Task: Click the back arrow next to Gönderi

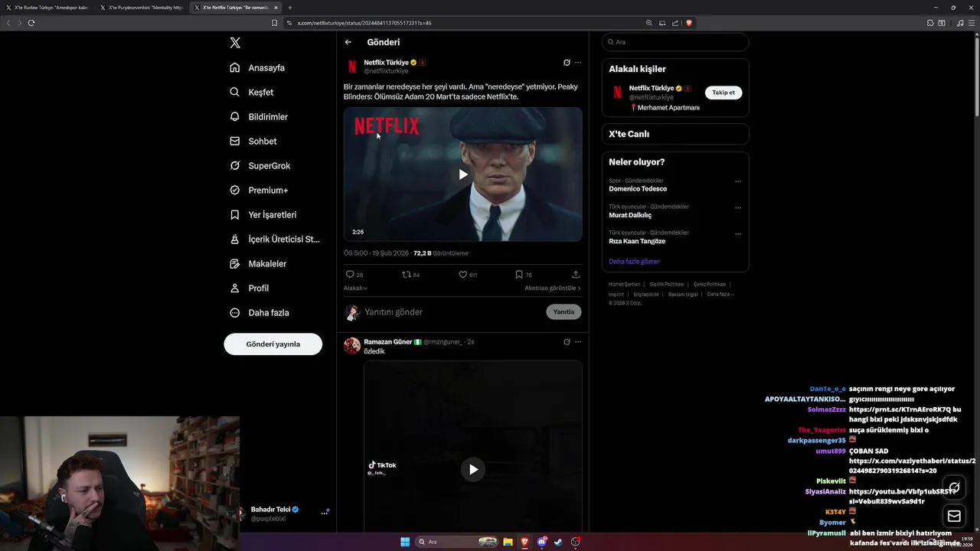Action: point(348,42)
